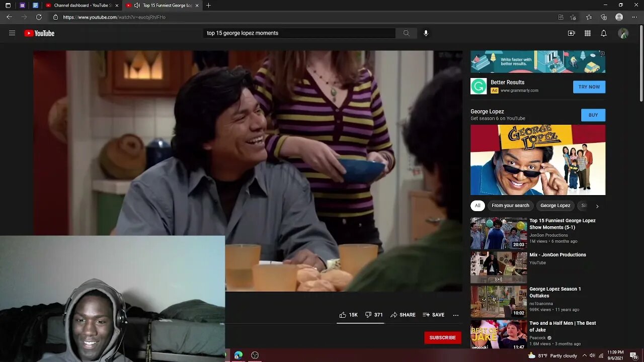Open the network status tray icon
Viewport: 644px width, 362px height.
(601, 355)
